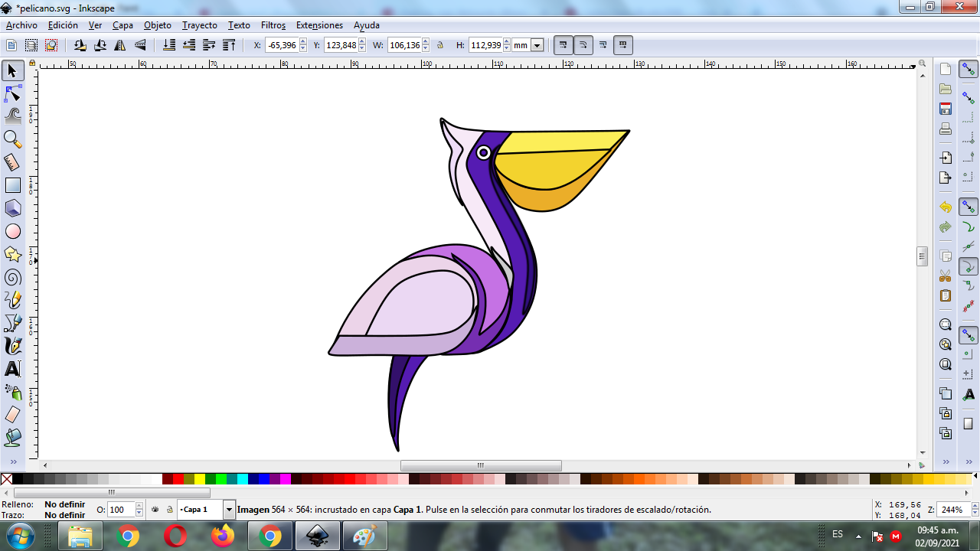Toggle scale rounded rectangle corners
Viewport: 980px width, 551px height.
pyautogui.click(x=583, y=45)
